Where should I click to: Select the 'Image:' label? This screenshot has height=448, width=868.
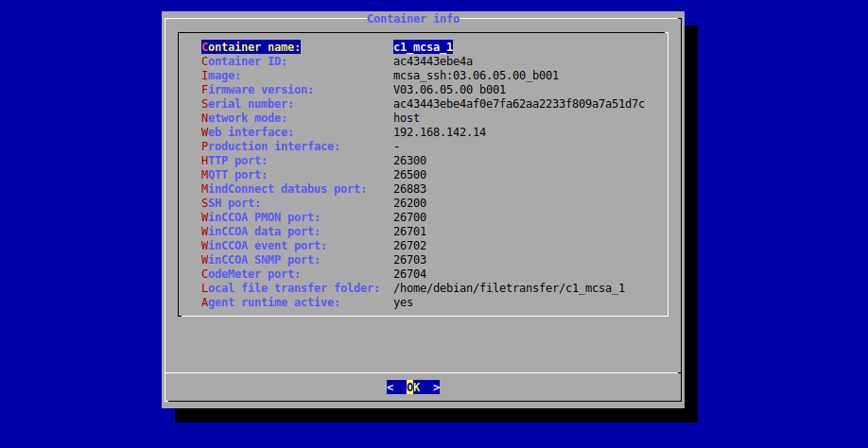pyautogui.click(x=221, y=76)
